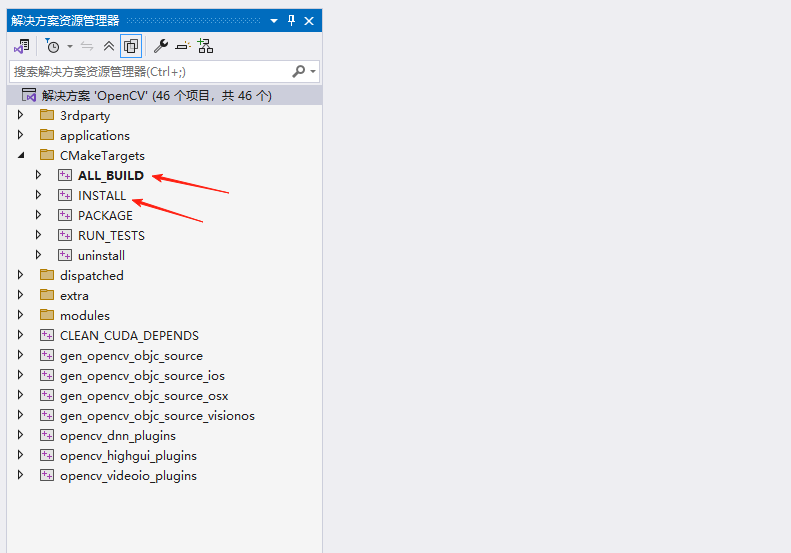Select opencv_videoio_plugins project label

tap(129, 476)
